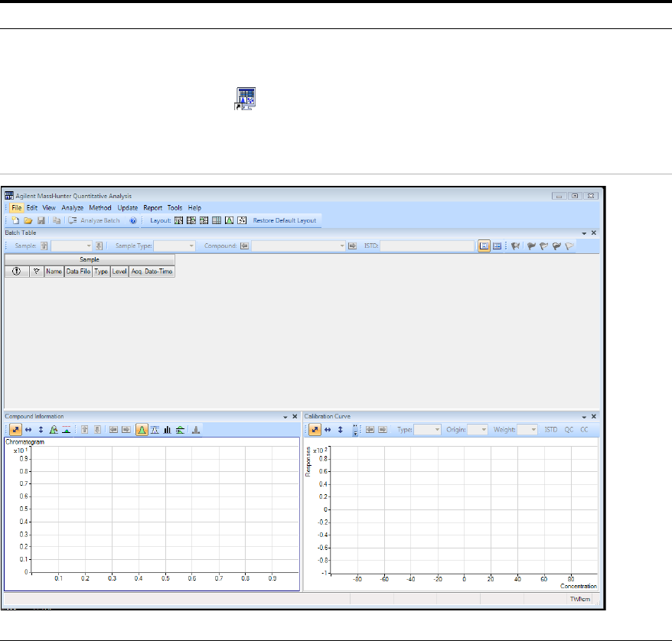Click Restore Default Layout

(x=285, y=220)
